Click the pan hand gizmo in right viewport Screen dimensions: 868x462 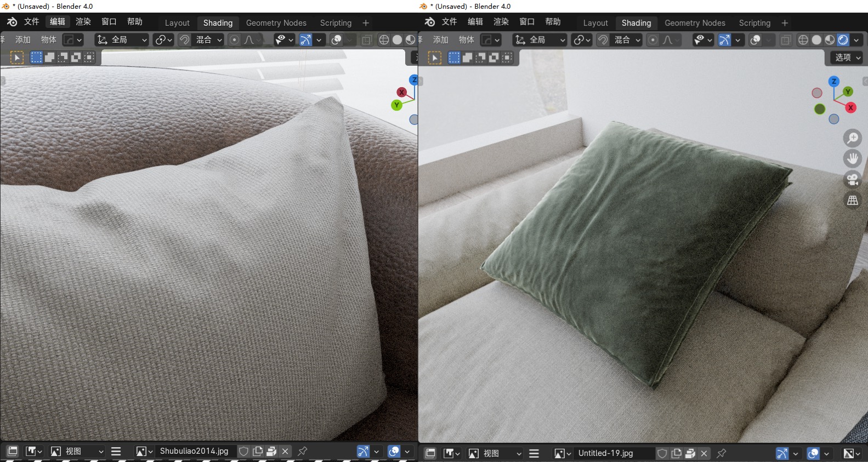coord(852,159)
